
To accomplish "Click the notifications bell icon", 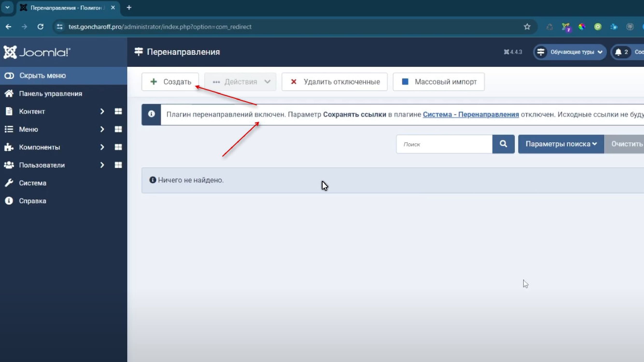I will click(x=618, y=52).
